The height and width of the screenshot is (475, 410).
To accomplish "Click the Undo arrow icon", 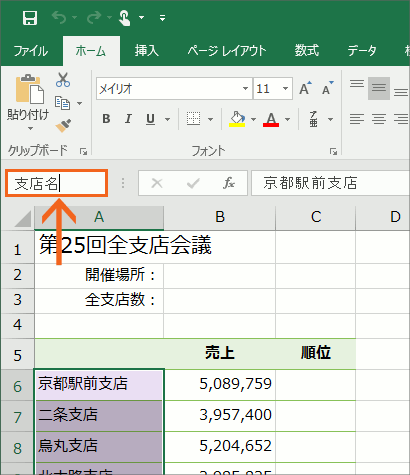I will (59, 17).
